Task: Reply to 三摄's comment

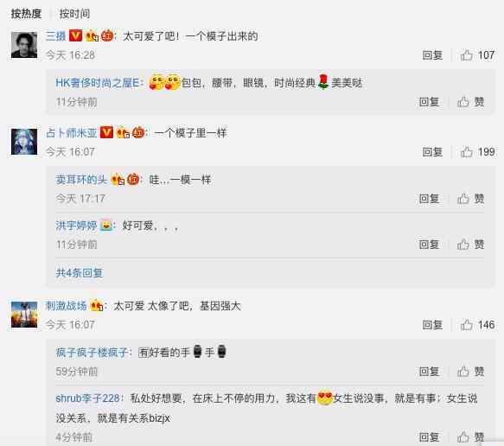Action: click(432, 55)
